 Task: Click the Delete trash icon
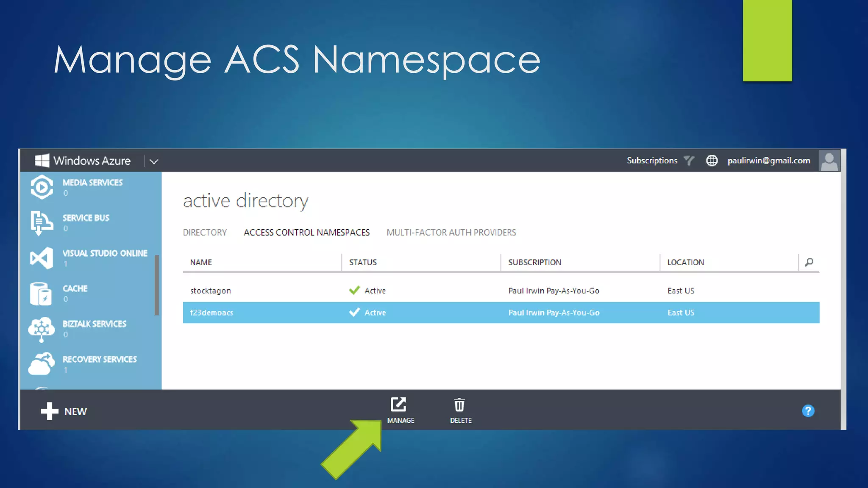[460, 405]
